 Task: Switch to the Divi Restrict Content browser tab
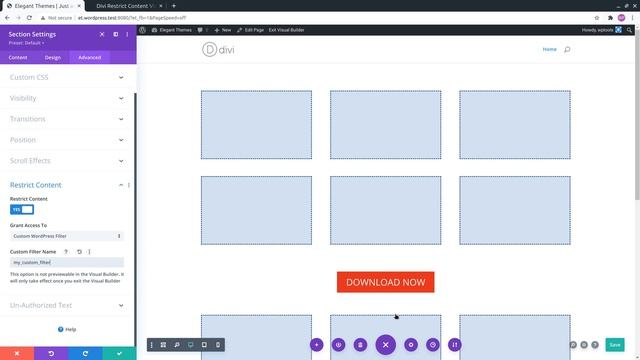coord(125,6)
